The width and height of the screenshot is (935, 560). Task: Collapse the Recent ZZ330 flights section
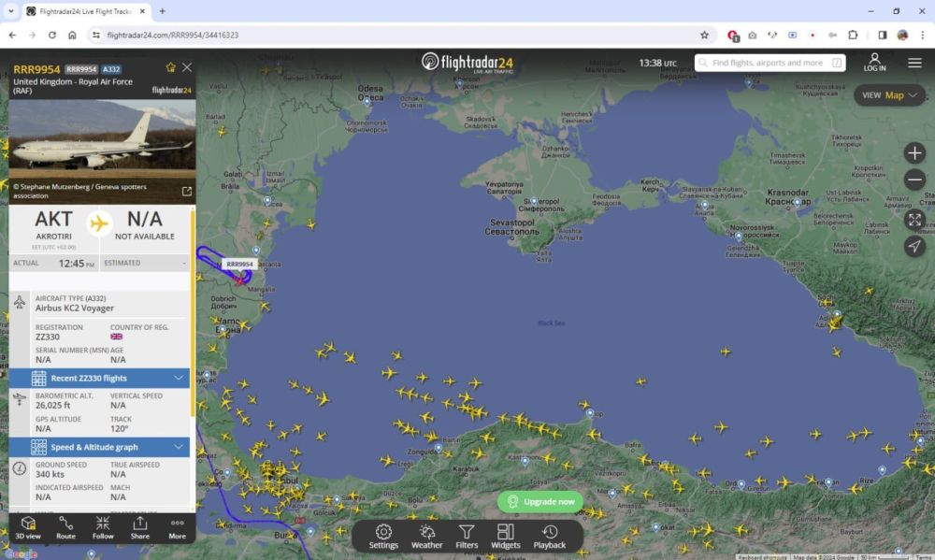pyautogui.click(x=180, y=378)
